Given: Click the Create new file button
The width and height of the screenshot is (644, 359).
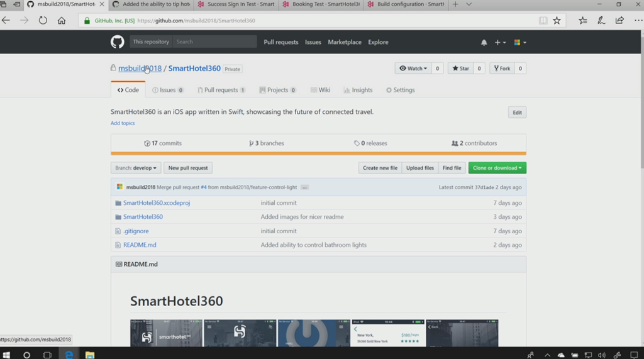Looking at the screenshot, I should 380,168.
